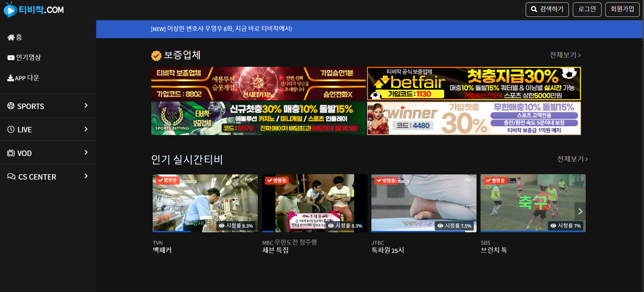Click the download icon for APP 다운
The width and height of the screenshot is (644, 292).
[10, 78]
